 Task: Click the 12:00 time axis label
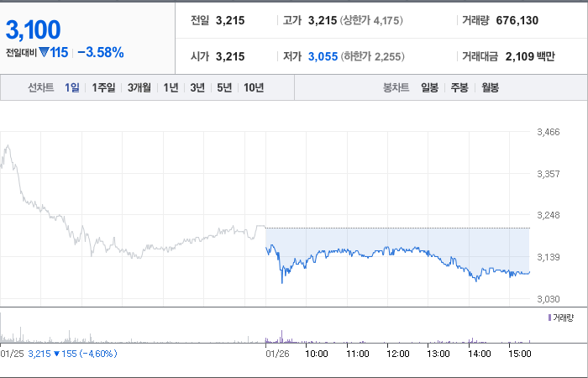pyautogui.click(x=398, y=354)
